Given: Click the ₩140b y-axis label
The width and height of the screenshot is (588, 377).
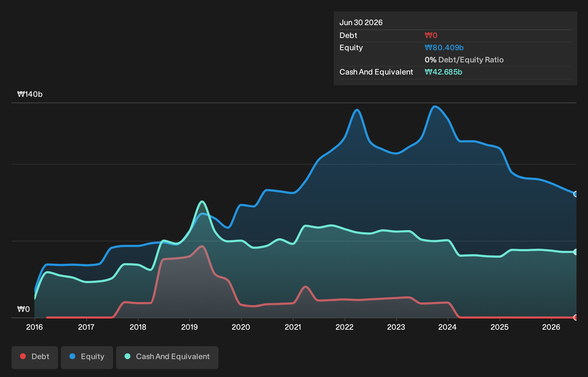Looking at the screenshot, I should [x=30, y=94].
